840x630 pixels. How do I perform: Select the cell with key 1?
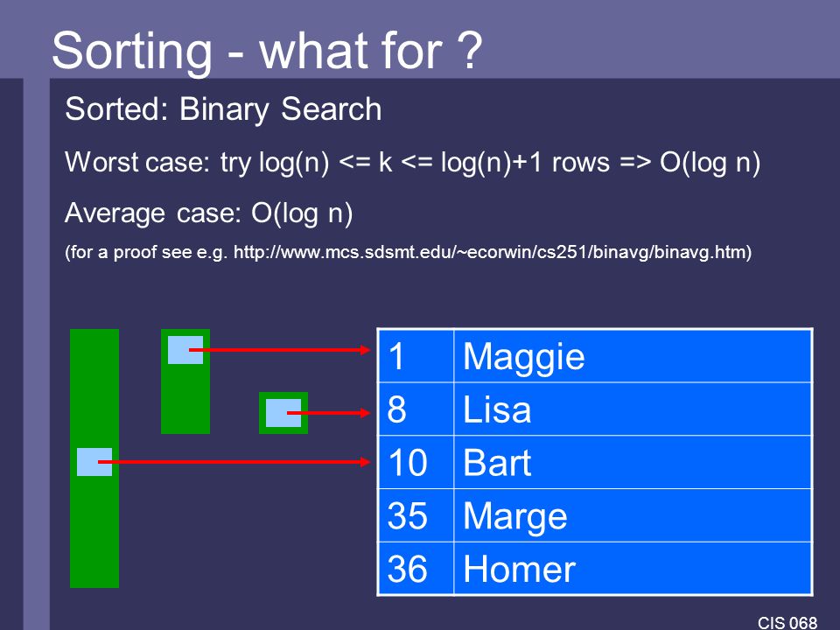416,356
